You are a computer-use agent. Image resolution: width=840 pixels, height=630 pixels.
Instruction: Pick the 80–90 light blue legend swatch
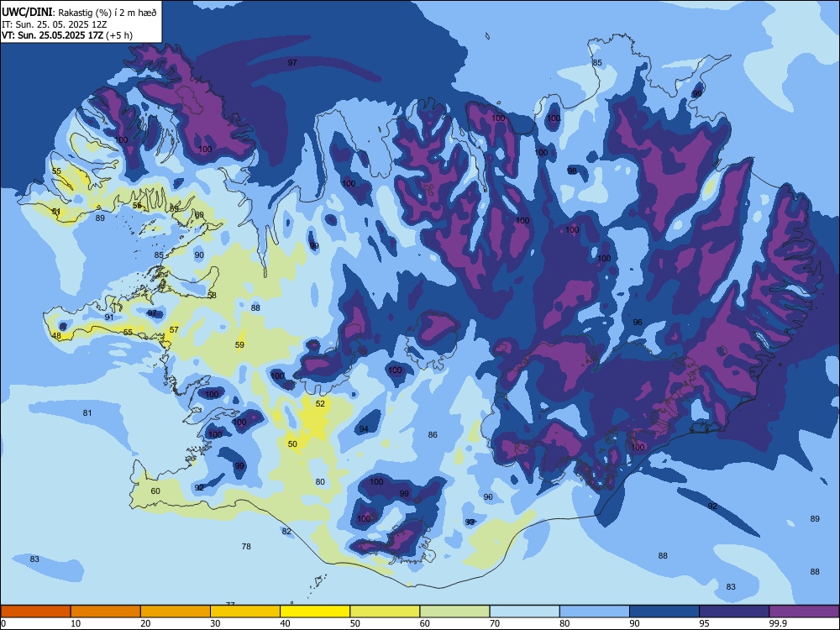(595, 612)
